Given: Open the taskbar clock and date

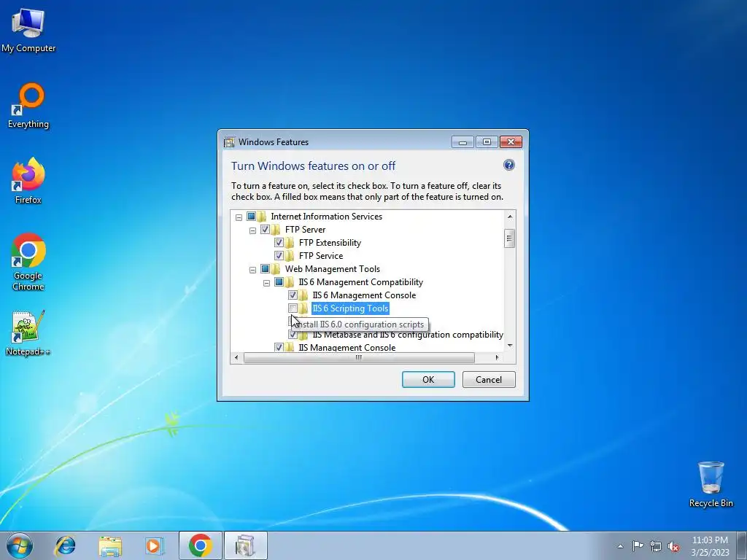Looking at the screenshot, I should click(x=710, y=546).
